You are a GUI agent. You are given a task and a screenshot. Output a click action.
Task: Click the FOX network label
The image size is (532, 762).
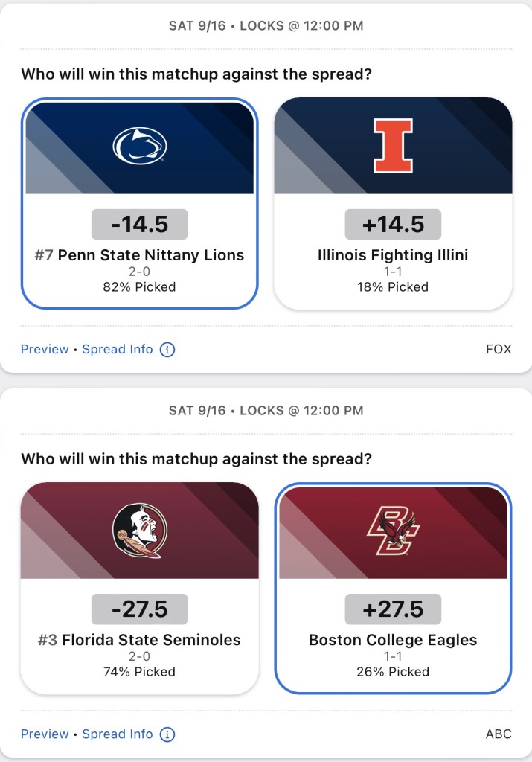(498, 349)
